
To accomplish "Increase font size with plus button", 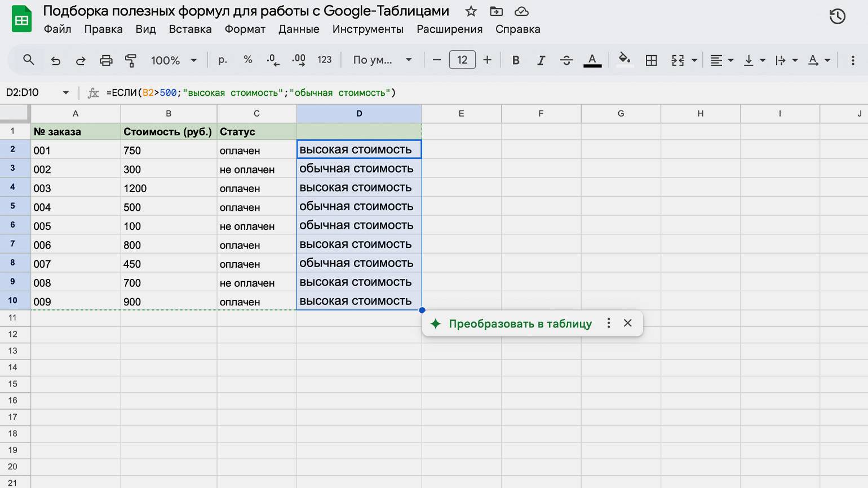I will coord(488,60).
